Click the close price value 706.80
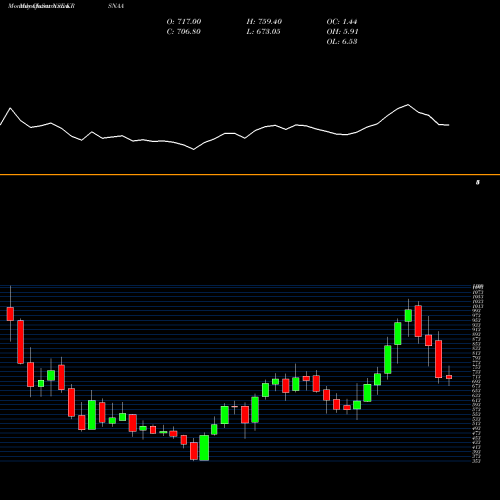Viewport: 500px width, 500px height. click(184, 32)
